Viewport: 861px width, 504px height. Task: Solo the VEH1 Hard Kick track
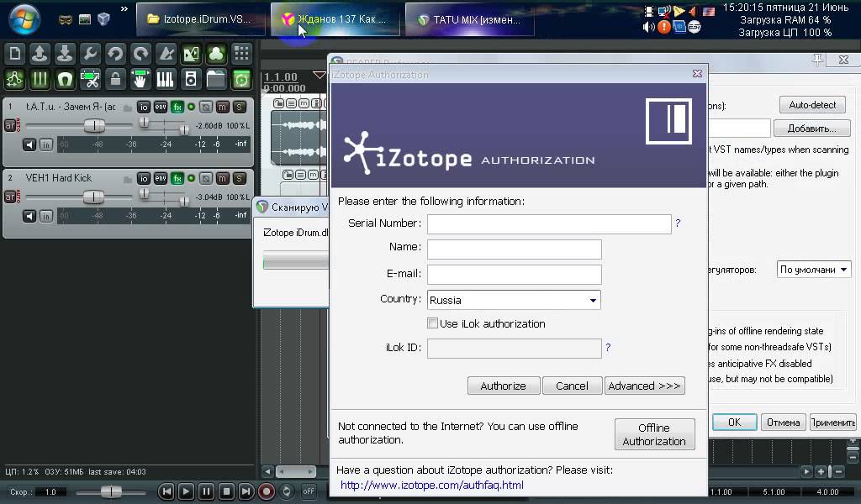click(239, 178)
